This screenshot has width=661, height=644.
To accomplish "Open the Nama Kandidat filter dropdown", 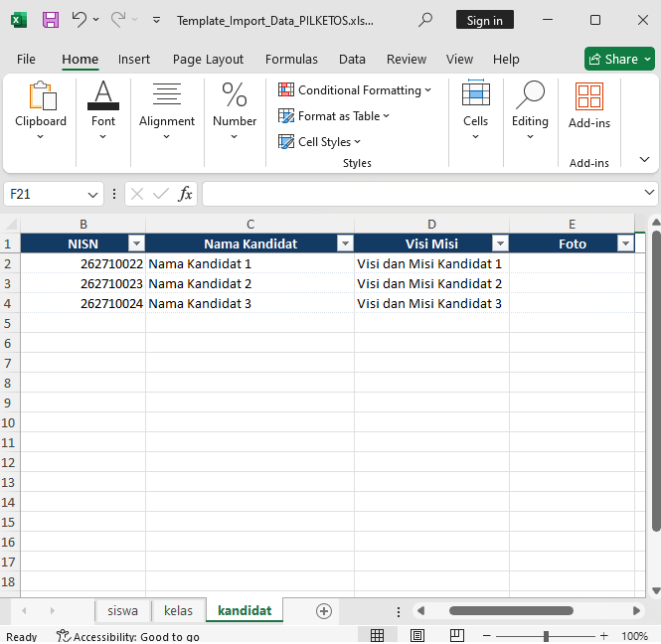I will [x=345, y=243].
